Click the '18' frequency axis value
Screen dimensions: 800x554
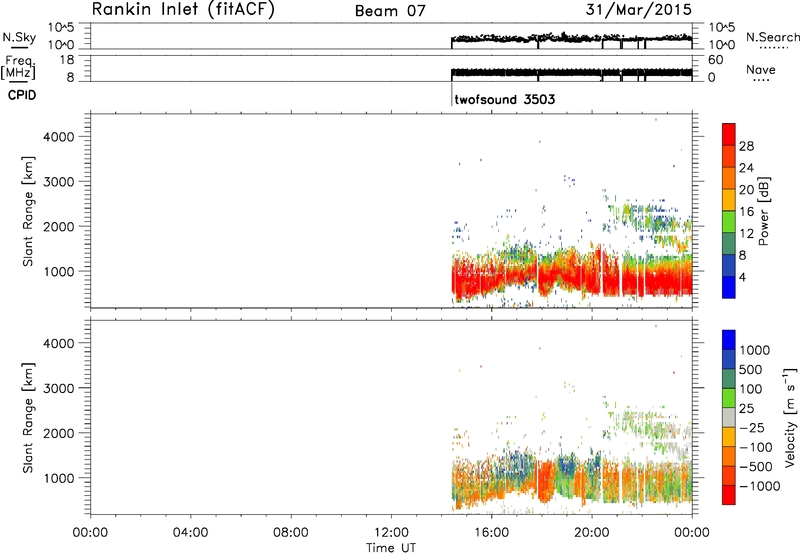[67, 60]
